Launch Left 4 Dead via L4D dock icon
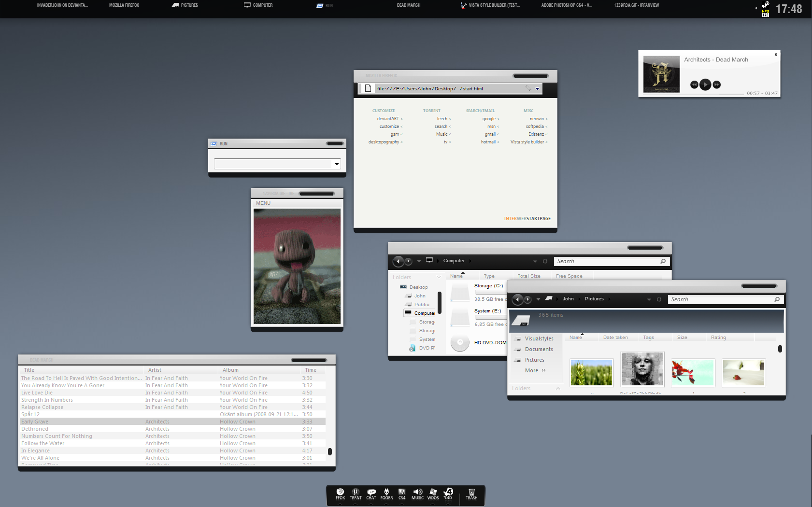Screen dimensions: 812x507 point(448,493)
